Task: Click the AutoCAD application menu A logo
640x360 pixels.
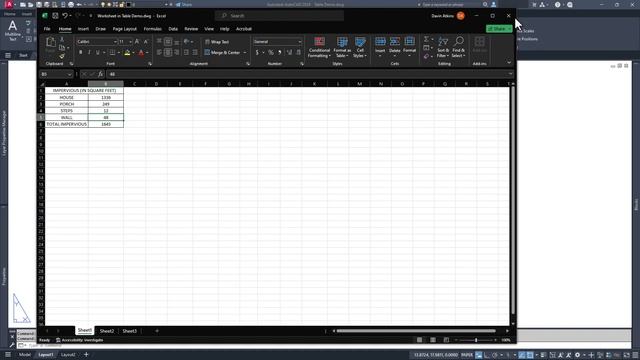Action: coord(9,4)
